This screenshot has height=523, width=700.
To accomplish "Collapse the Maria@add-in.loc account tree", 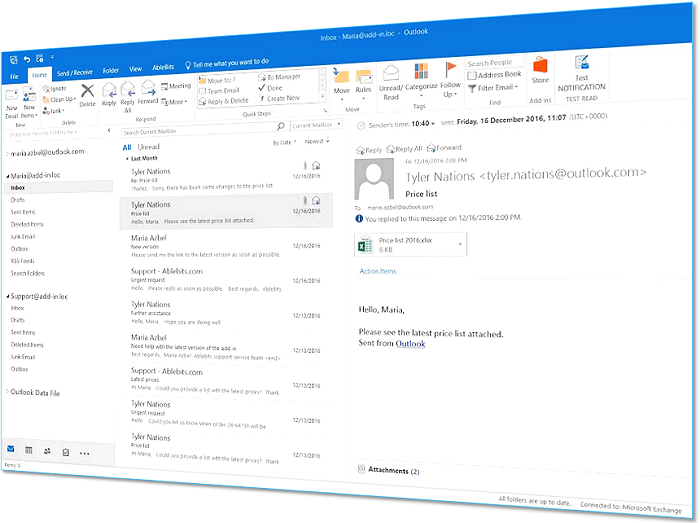I will point(8,177).
